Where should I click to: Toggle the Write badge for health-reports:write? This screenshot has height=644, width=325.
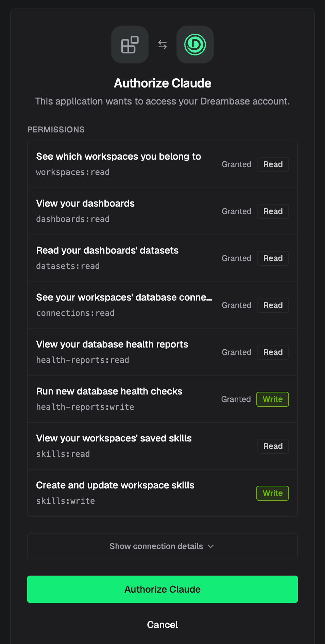click(273, 399)
